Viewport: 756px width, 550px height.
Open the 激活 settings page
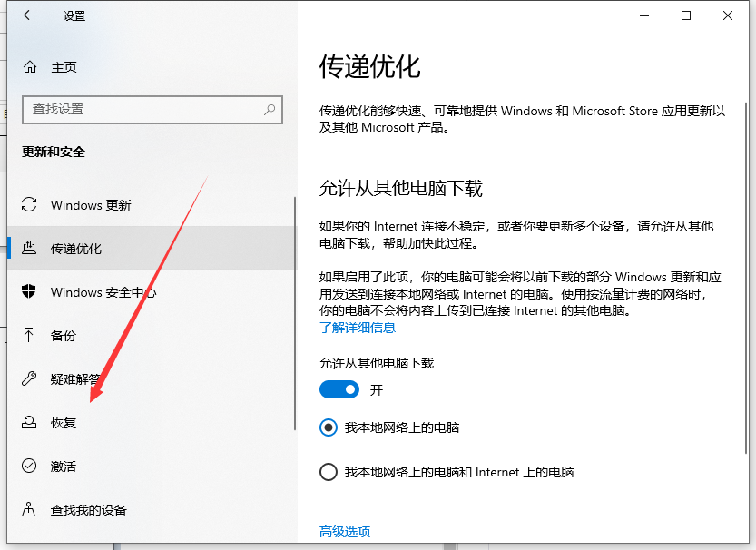pyautogui.click(x=64, y=467)
